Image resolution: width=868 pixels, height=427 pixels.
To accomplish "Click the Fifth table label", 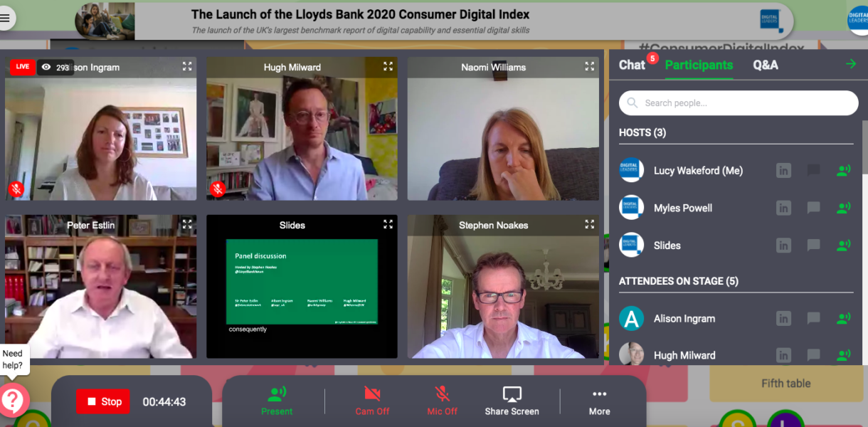I will coord(786,384).
